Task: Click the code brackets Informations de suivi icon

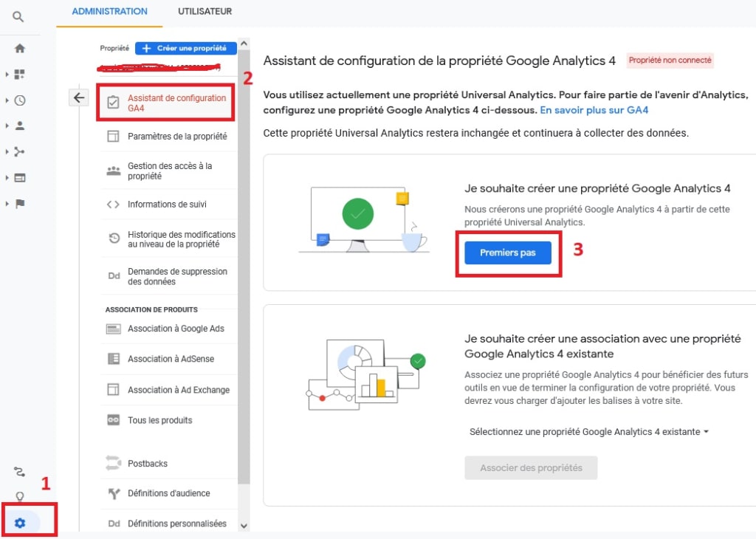Action: point(113,205)
